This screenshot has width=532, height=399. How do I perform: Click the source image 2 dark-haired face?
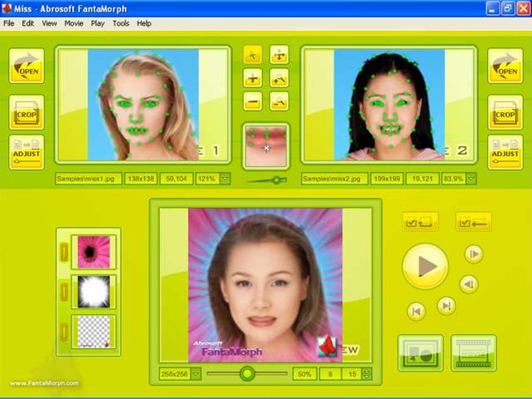tap(389, 105)
